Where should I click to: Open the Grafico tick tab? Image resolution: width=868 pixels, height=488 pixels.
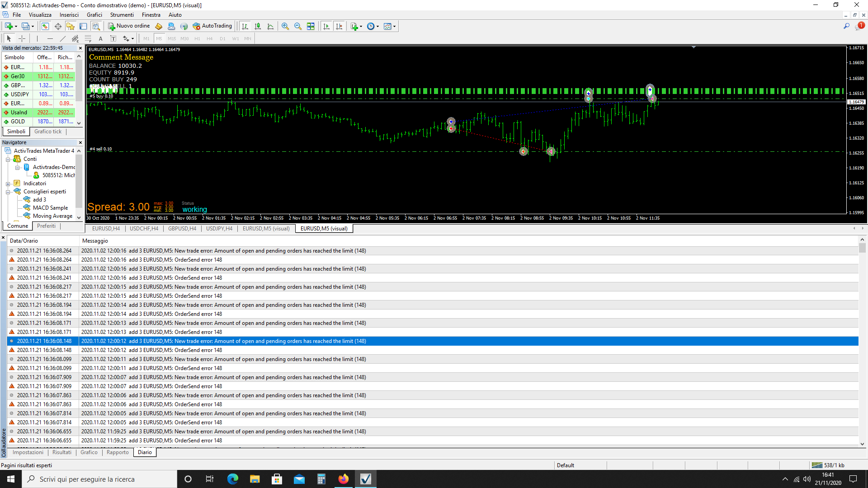(x=48, y=131)
